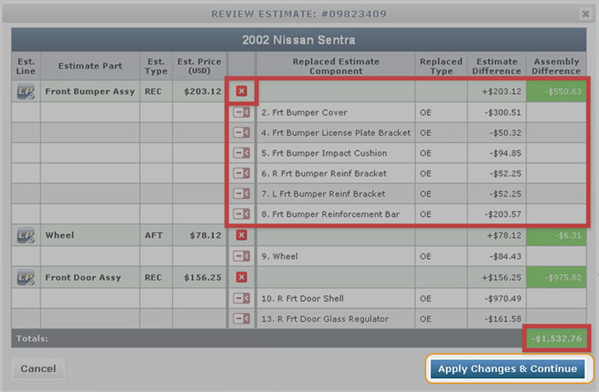Remove Frt Bumper Impact Cushion icon
This screenshot has height=392, width=599.
[241, 153]
